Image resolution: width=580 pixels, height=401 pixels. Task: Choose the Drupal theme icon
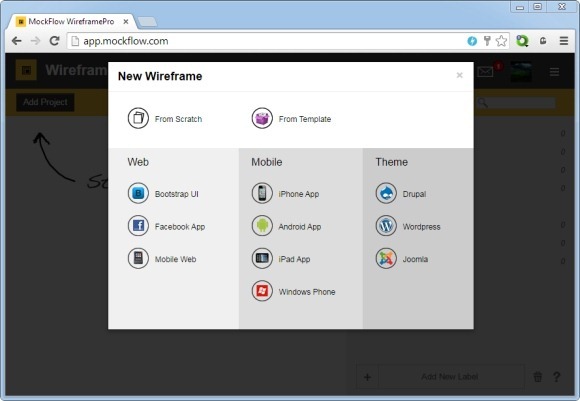pyautogui.click(x=386, y=193)
